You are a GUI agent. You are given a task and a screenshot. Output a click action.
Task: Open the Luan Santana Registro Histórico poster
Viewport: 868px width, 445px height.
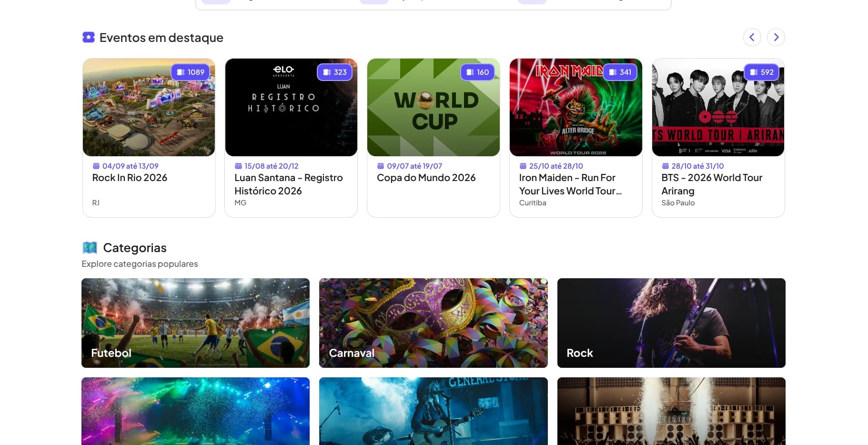click(291, 107)
